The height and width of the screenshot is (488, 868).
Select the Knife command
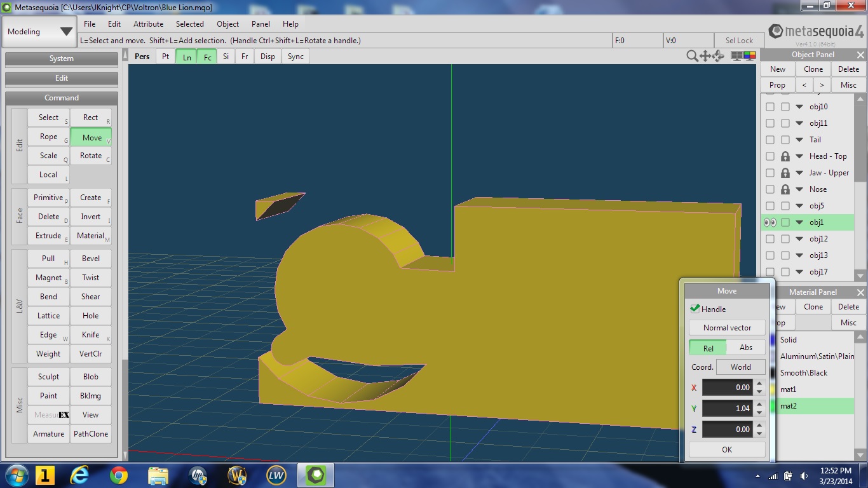[91, 335]
